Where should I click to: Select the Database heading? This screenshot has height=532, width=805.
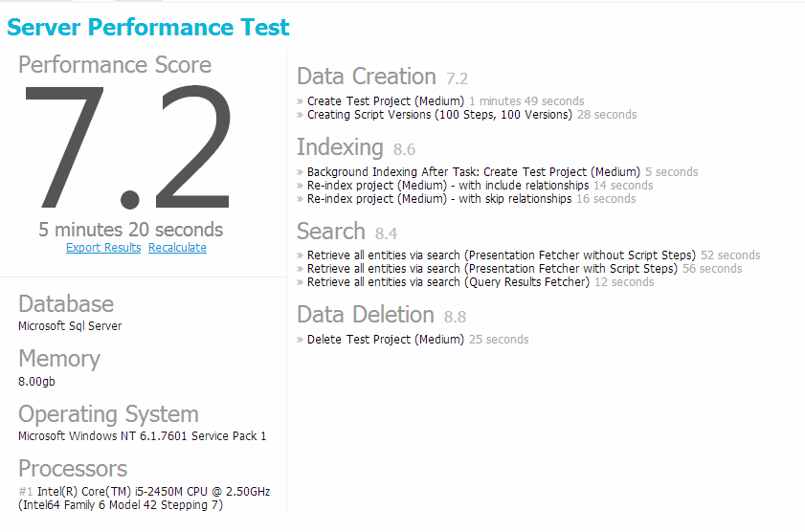point(66,304)
